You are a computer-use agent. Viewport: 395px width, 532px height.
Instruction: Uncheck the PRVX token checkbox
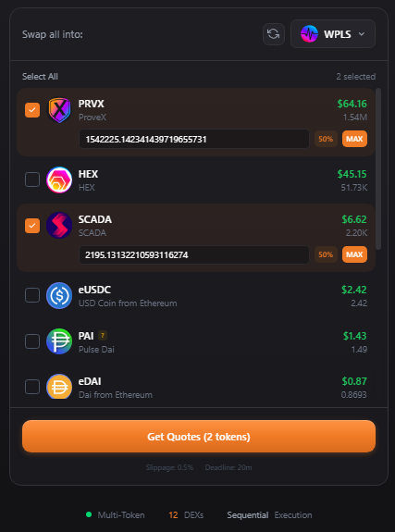tap(32, 110)
